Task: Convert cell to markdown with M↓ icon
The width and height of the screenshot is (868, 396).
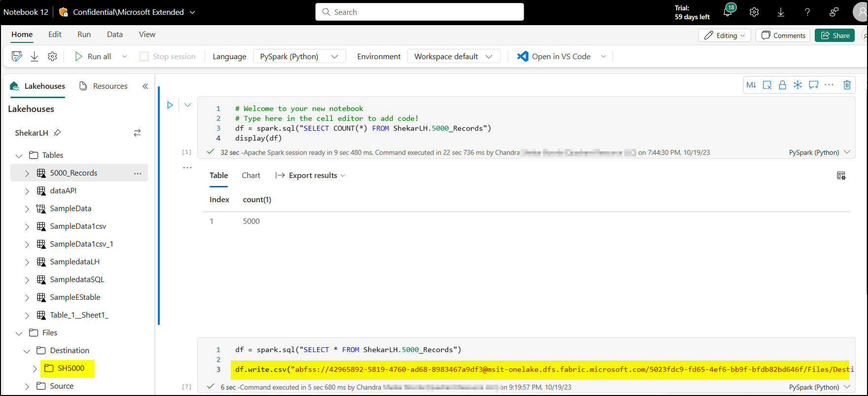Action: (751, 85)
